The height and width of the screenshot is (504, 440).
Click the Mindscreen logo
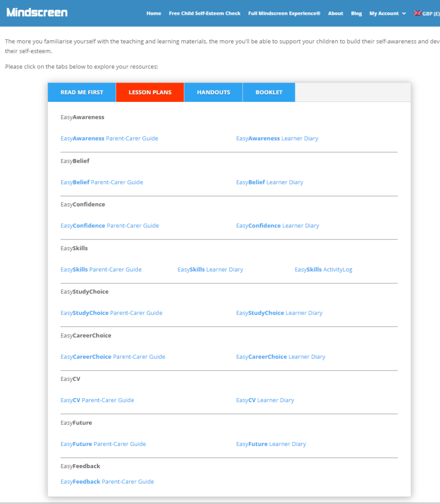[x=36, y=12]
